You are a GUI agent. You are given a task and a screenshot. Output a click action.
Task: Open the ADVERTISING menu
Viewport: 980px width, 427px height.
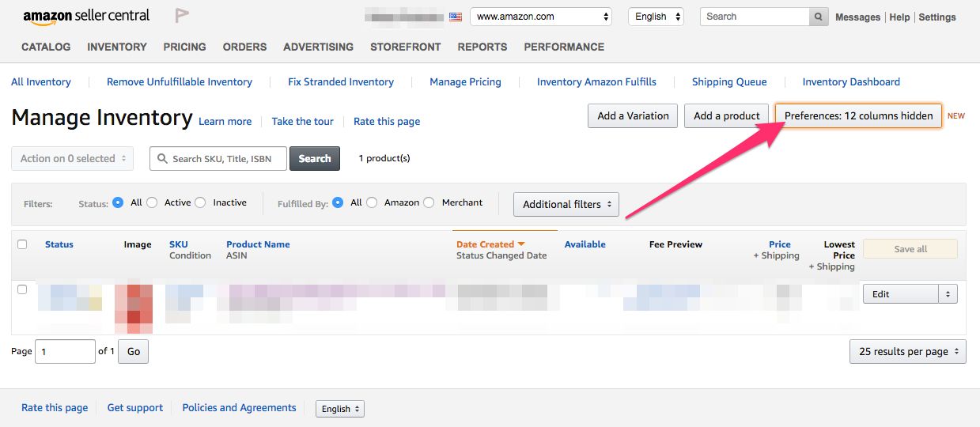319,47
